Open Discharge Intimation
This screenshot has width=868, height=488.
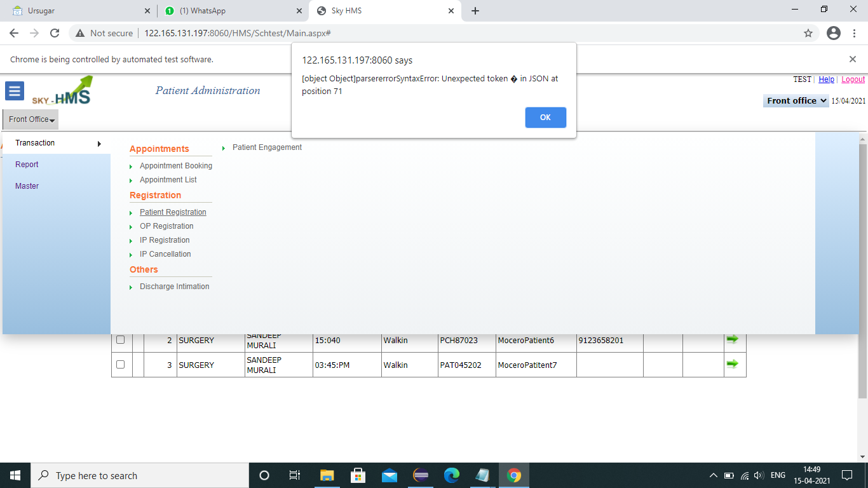pos(175,287)
